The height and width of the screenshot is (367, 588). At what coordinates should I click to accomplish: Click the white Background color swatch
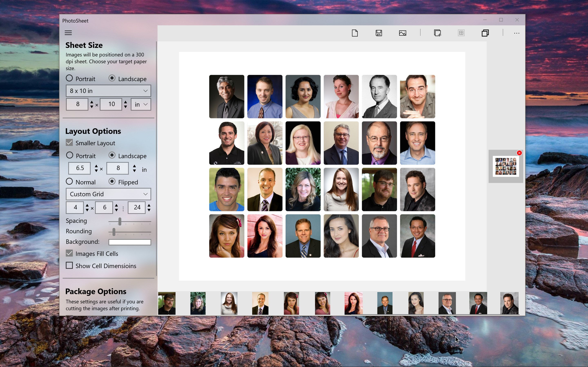point(130,242)
